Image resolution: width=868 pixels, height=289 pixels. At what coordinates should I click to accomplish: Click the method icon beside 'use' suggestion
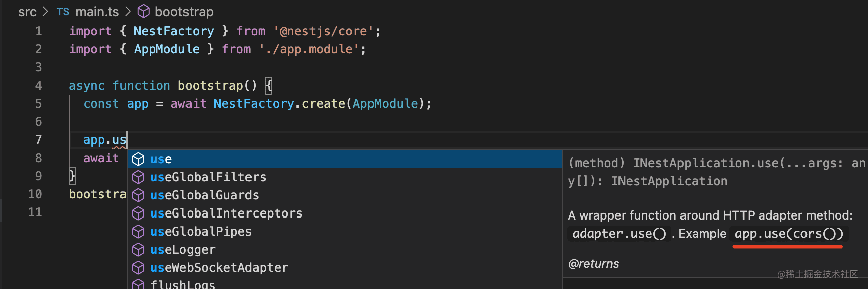[138, 159]
